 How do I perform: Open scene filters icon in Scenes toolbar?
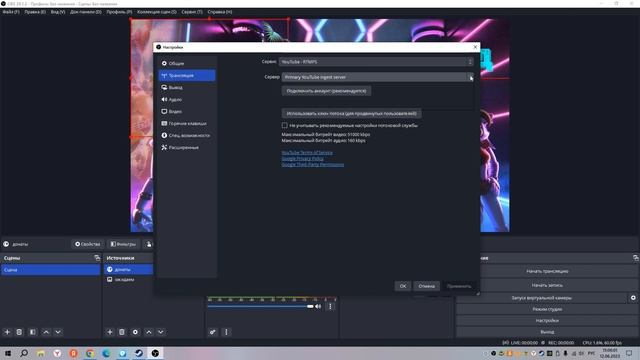pyautogui.click(x=33, y=332)
